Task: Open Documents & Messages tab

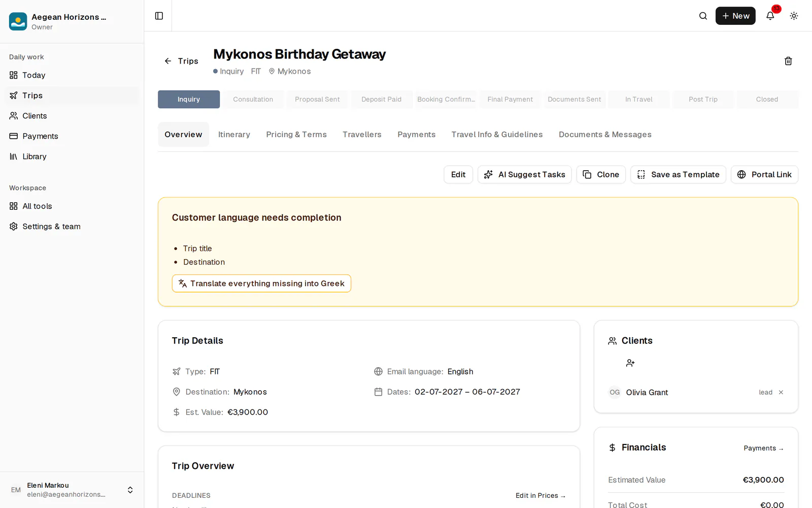Action: 605,135
